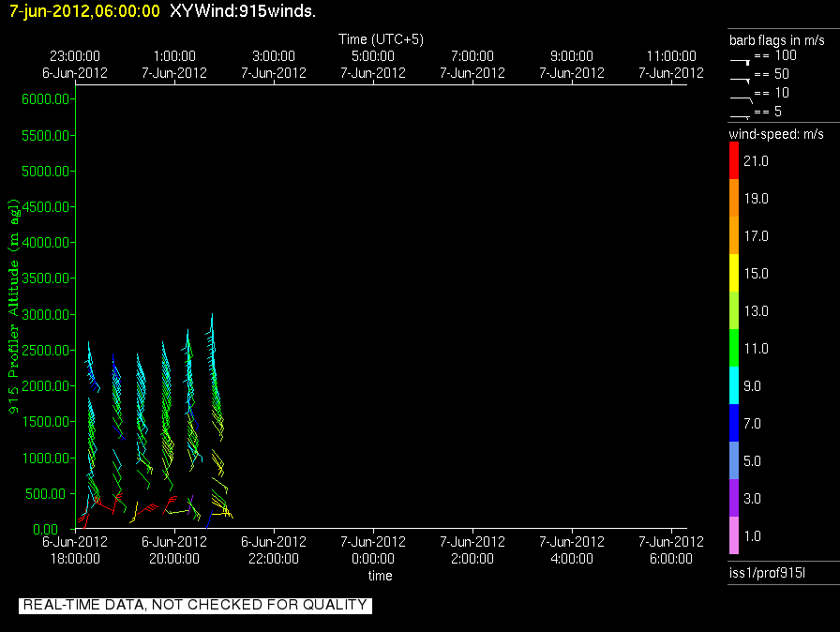This screenshot has height=632, width=840.
Task: Select the cyan 9.0 color bar segment
Action: (x=734, y=386)
